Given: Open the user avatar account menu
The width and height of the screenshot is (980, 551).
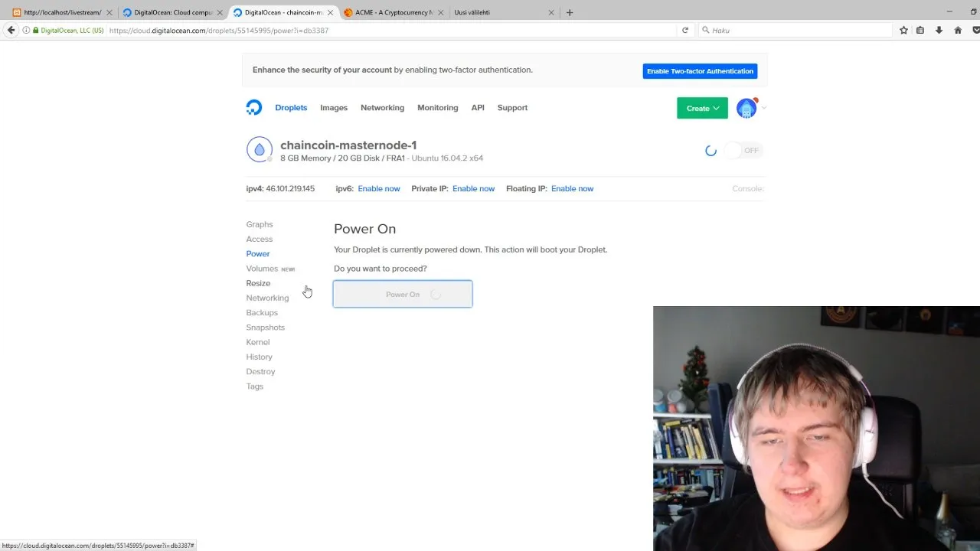Looking at the screenshot, I should pos(746,108).
